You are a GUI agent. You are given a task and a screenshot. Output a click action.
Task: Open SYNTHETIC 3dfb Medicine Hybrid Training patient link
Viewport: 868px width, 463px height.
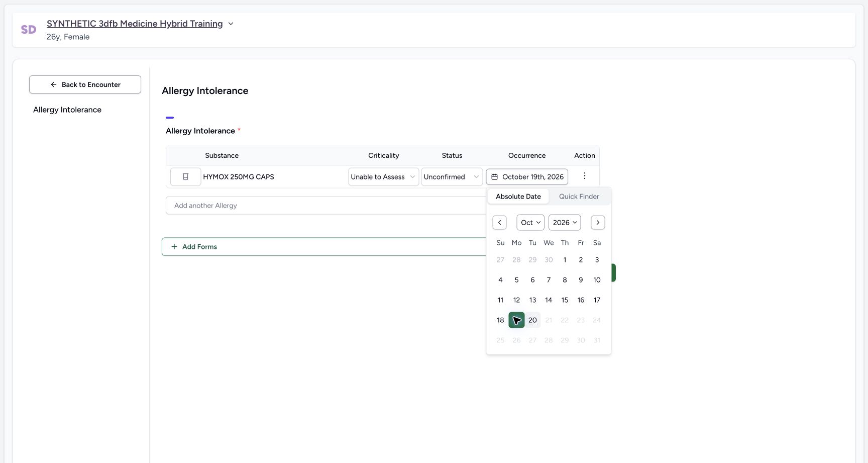pos(135,24)
